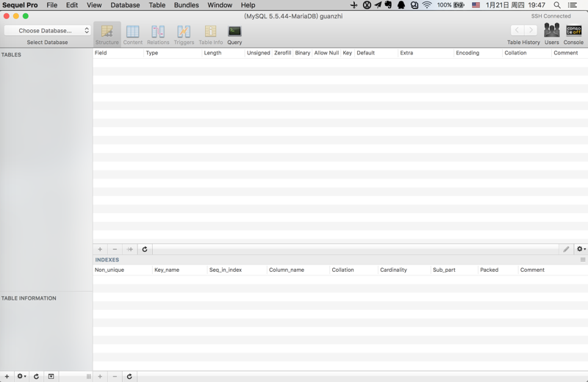Click the Zerofill column header
The height and width of the screenshot is (382, 588).
[x=282, y=53]
